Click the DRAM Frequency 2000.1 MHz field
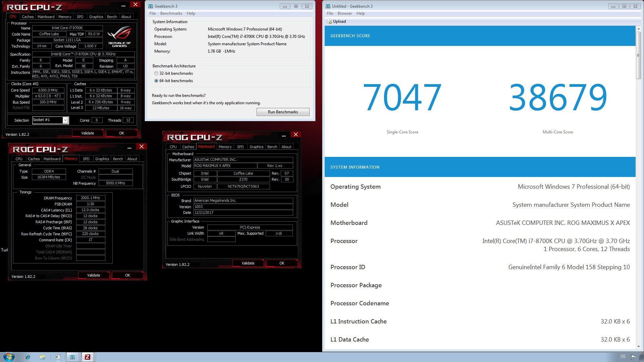The height and width of the screenshot is (362, 644). click(x=91, y=198)
